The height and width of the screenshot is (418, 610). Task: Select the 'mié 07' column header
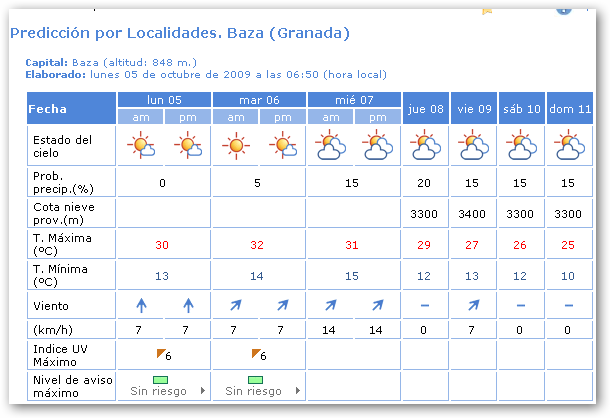pos(354,100)
